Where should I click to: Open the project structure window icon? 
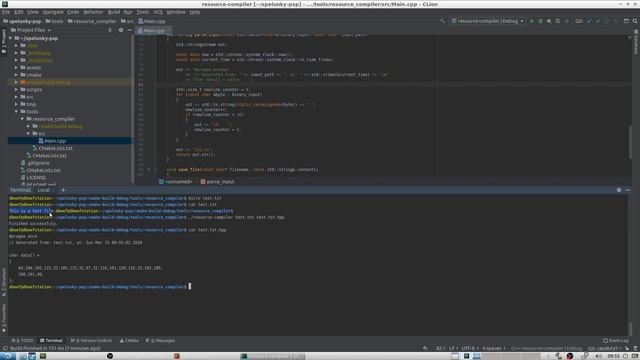[x=626, y=21]
